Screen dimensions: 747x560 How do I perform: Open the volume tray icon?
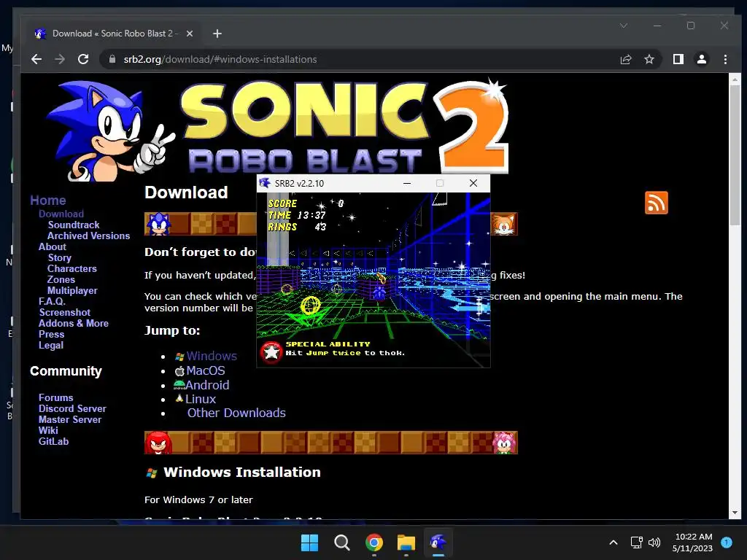(654, 542)
